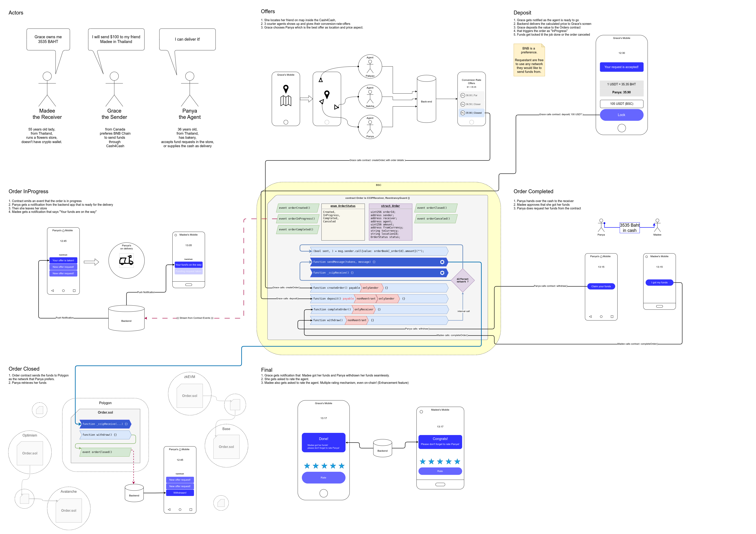Click the 105 USDT (BSC) amount field

pos(621,104)
